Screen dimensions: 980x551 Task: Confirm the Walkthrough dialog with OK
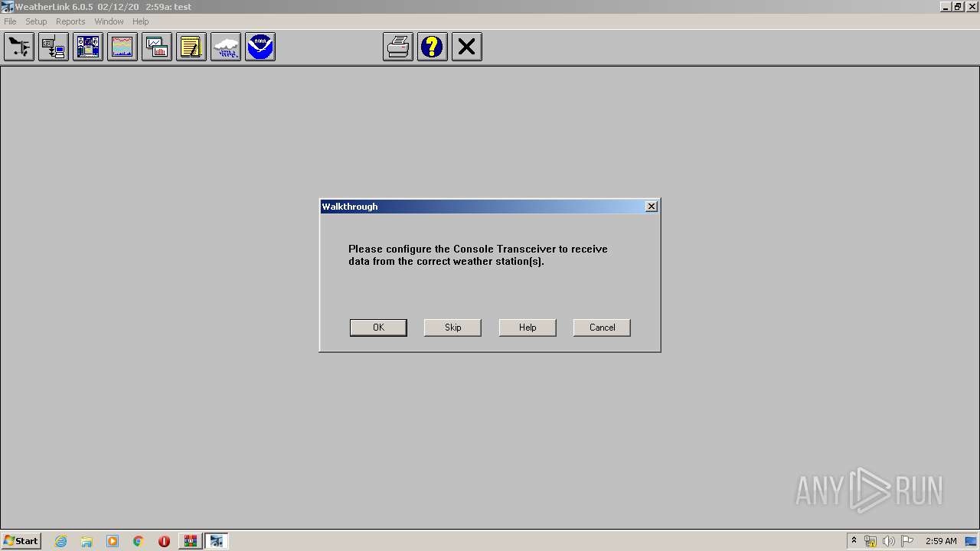pyautogui.click(x=378, y=328)
